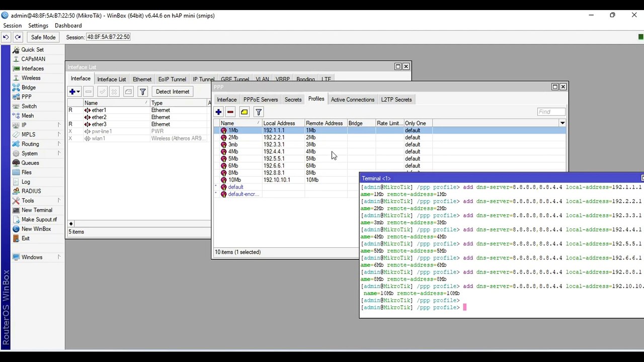This screenshot has height=362, width=644.
Task: Switch to Secrets tab
Action: [293, 100]
